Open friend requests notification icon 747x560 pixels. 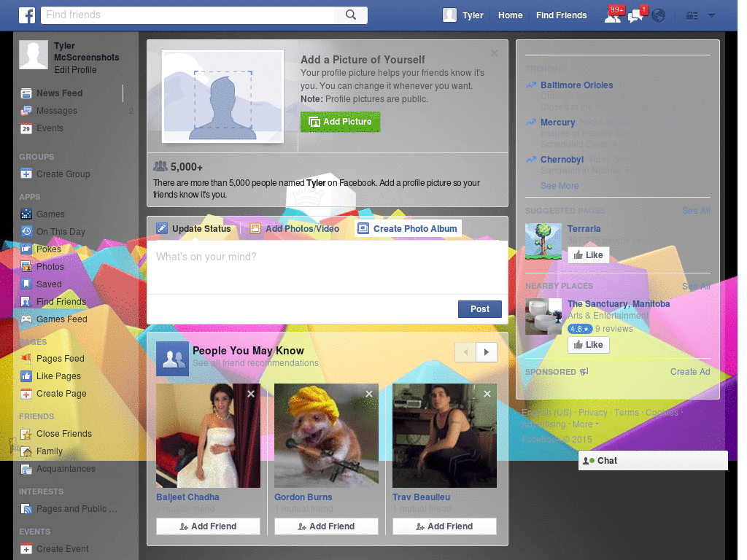[613, 15]
